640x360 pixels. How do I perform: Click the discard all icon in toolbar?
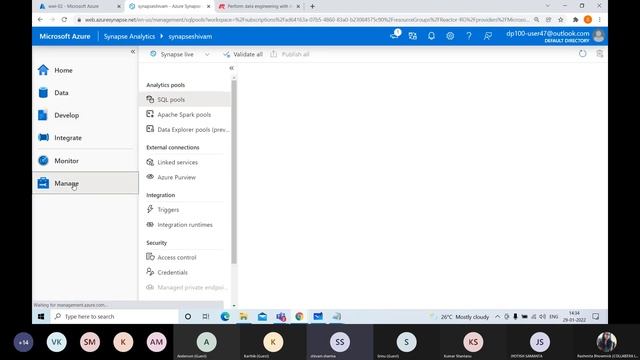tap(599, 53)
